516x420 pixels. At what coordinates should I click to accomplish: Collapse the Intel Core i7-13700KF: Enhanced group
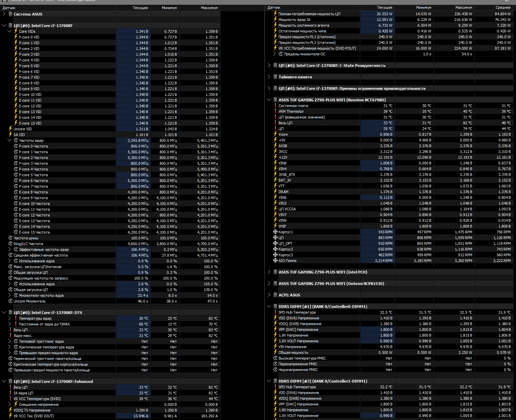point(4,382)
